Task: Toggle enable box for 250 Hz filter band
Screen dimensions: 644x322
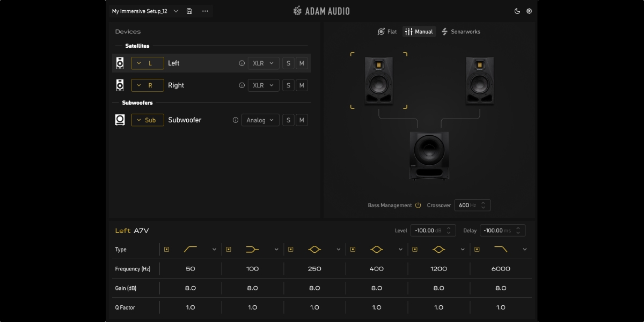Action: tap(291, 250)
